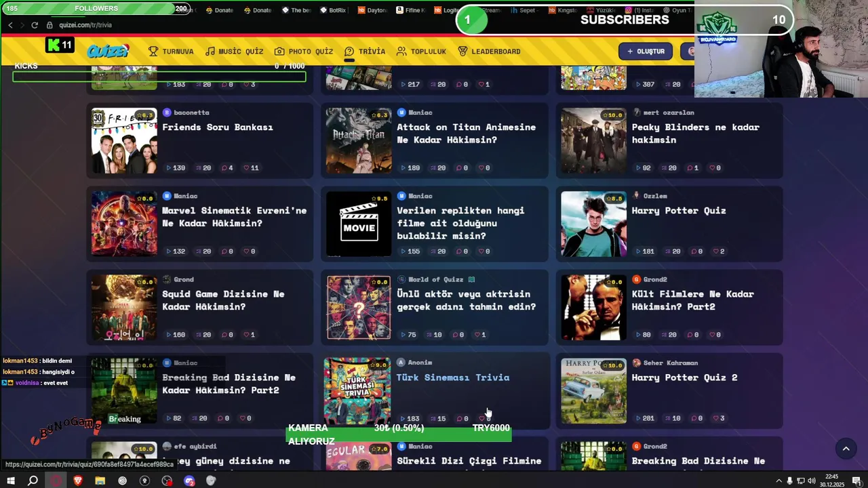This screenshot has height=488, width=868.
Task: Click the author name baconetta
Action: 191,113
